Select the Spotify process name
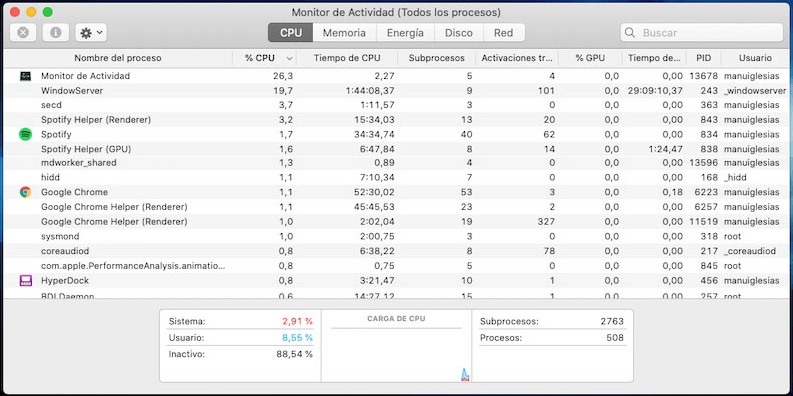The image size is (793, 396). click(x=56, y=135)
